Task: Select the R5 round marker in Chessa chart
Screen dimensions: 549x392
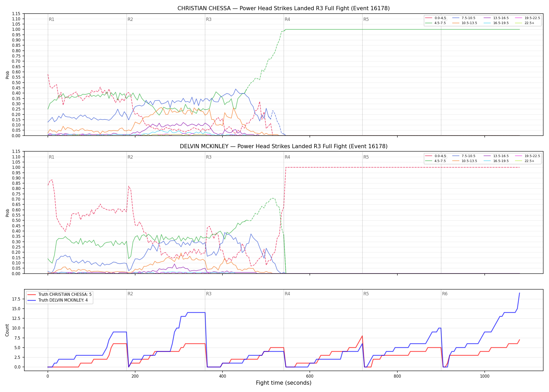Action: (x=366, y=19)
